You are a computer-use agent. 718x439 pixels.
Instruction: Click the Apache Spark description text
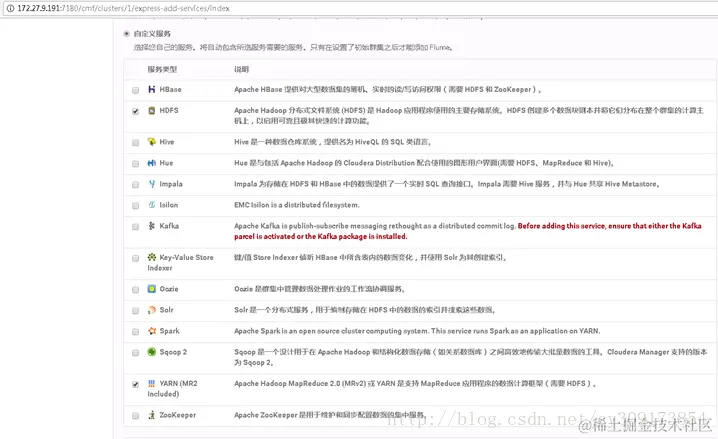point(417,331)
